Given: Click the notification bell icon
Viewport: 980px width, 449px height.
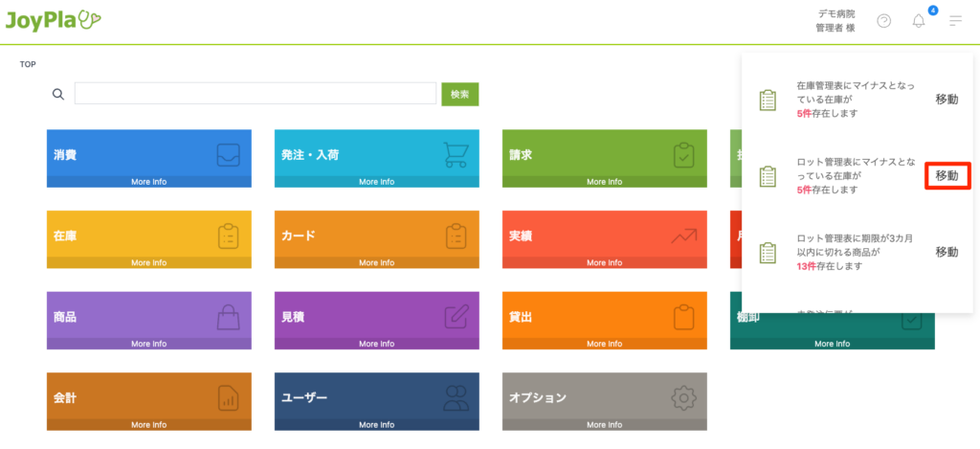Looking at the screenshot, I should tap(919, 21).
